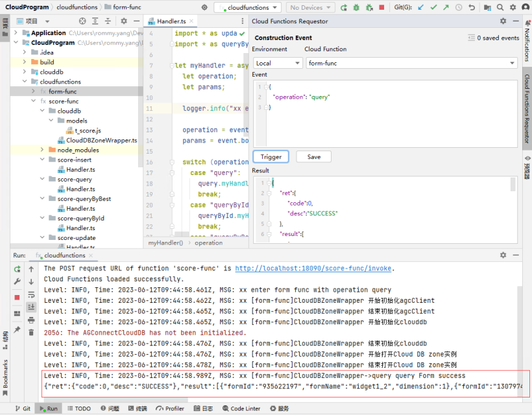
Task: Click up arrow to previous stack trace
Action: 31,269
